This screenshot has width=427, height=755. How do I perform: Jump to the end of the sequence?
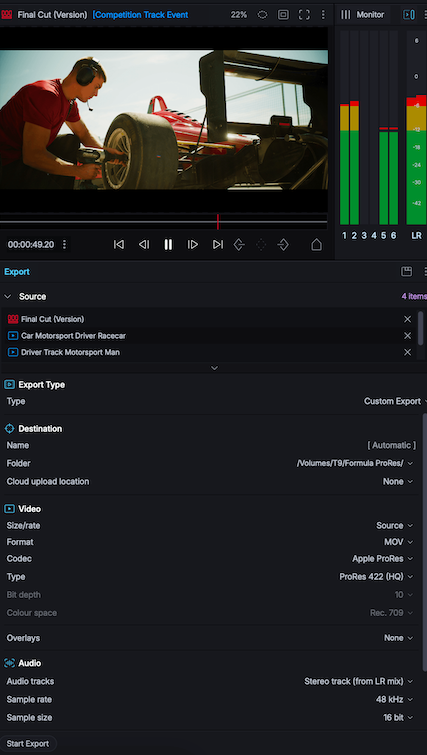pos(218,245)
